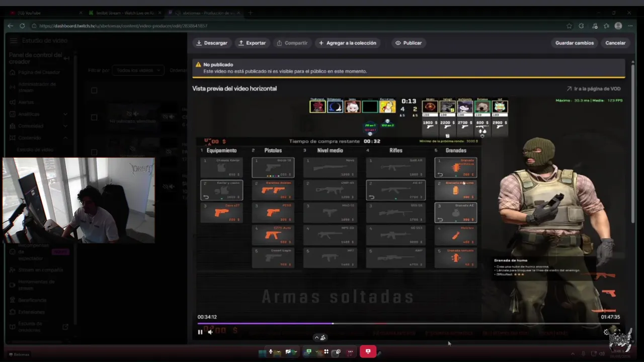Viewport: 644px width, 362px height.
Task: Expand screen share options arrow in meeting bar
Action: 316,351
